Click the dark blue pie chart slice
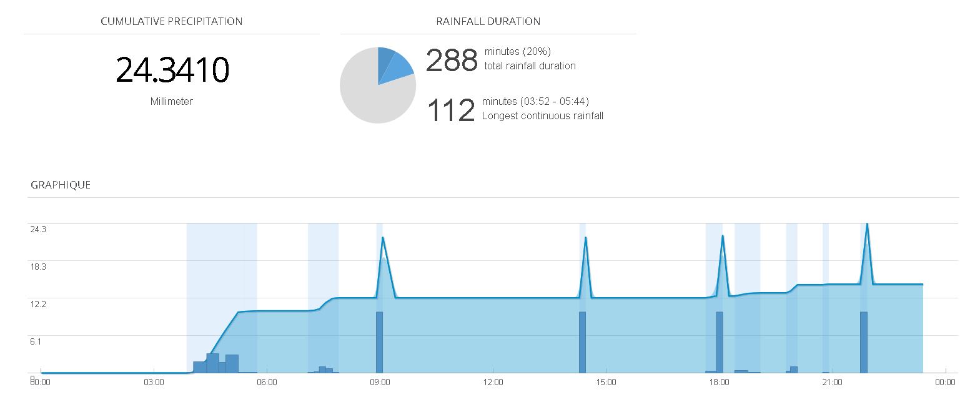The width and height of the screenshot is (980, 397). click(385, 58)
